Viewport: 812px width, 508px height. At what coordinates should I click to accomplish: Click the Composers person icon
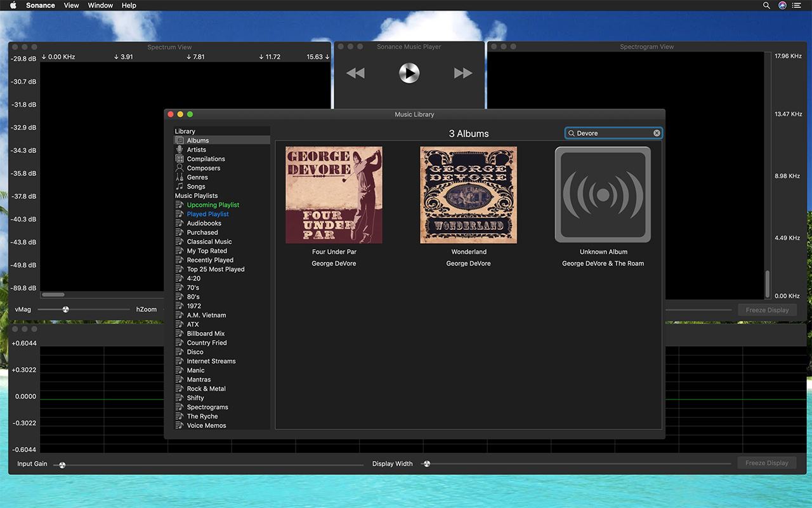tap(180, 168)
